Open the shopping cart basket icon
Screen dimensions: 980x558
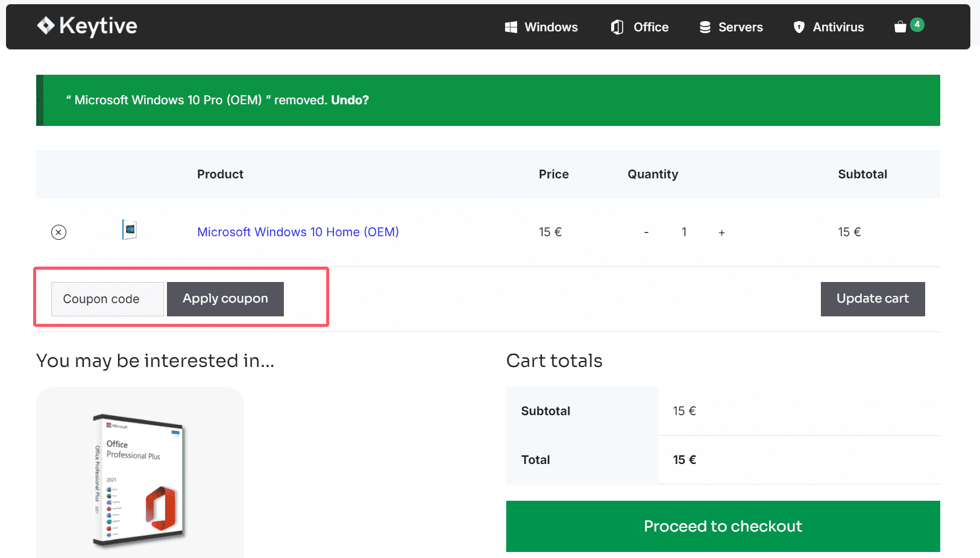(x=900, y=27)
